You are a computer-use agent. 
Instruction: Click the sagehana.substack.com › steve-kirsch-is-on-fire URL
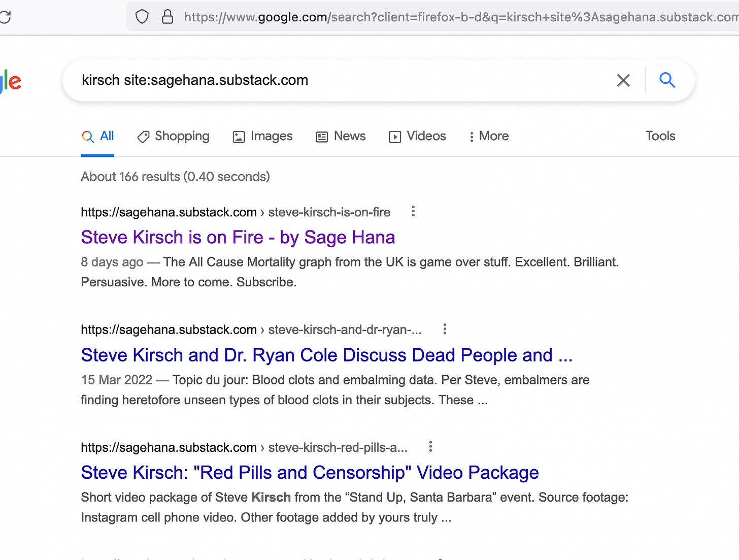coord(236,212)
